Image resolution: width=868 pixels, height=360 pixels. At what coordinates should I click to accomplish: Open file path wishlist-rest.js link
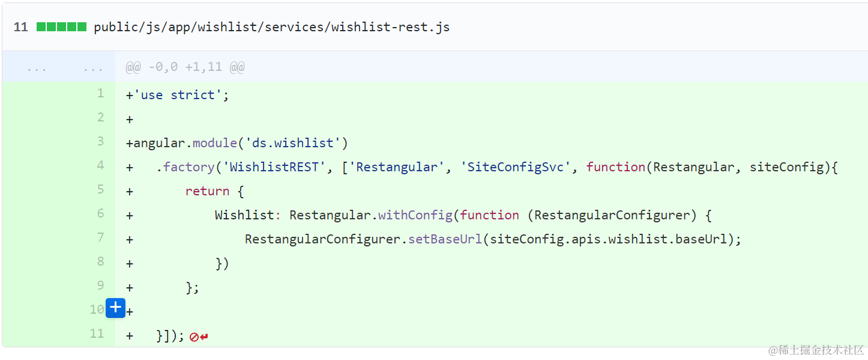pos(272,27)
